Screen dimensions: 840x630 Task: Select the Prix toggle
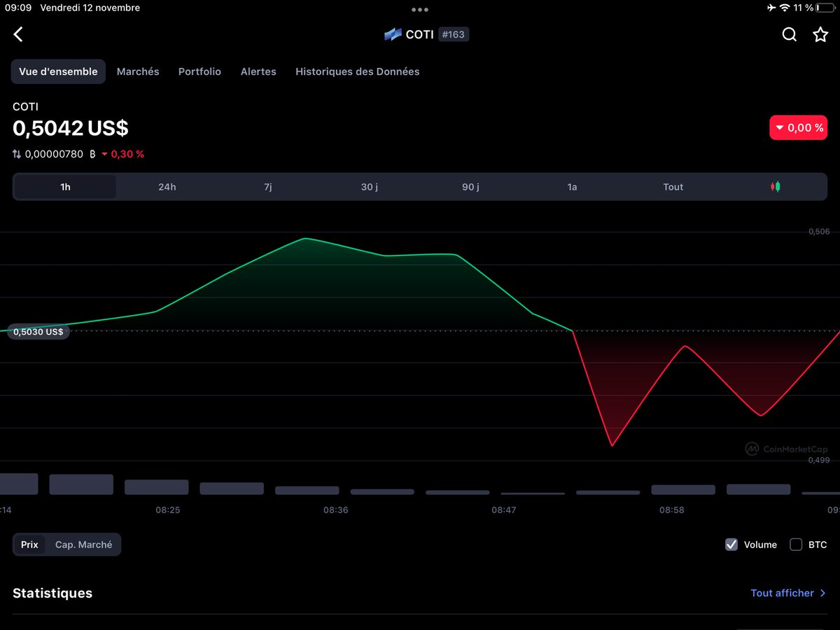coord(29,545)
